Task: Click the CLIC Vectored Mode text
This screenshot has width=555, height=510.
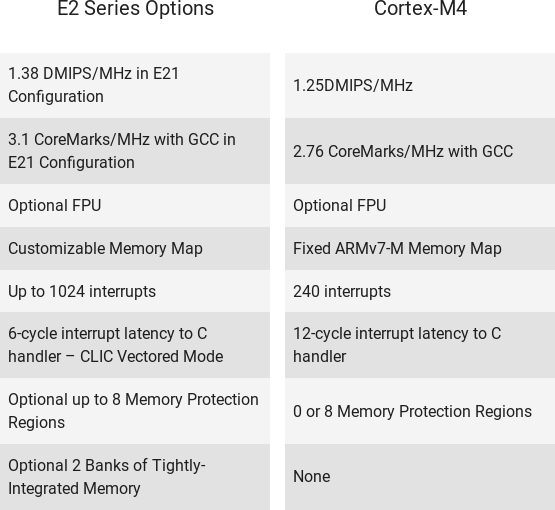Action: pos(151,356)
